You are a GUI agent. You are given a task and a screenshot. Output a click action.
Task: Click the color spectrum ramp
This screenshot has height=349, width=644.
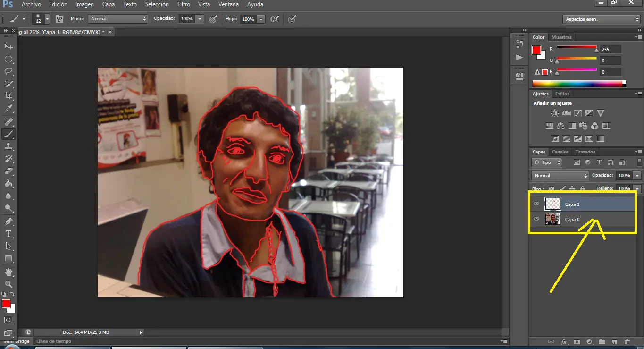point(577,84)
